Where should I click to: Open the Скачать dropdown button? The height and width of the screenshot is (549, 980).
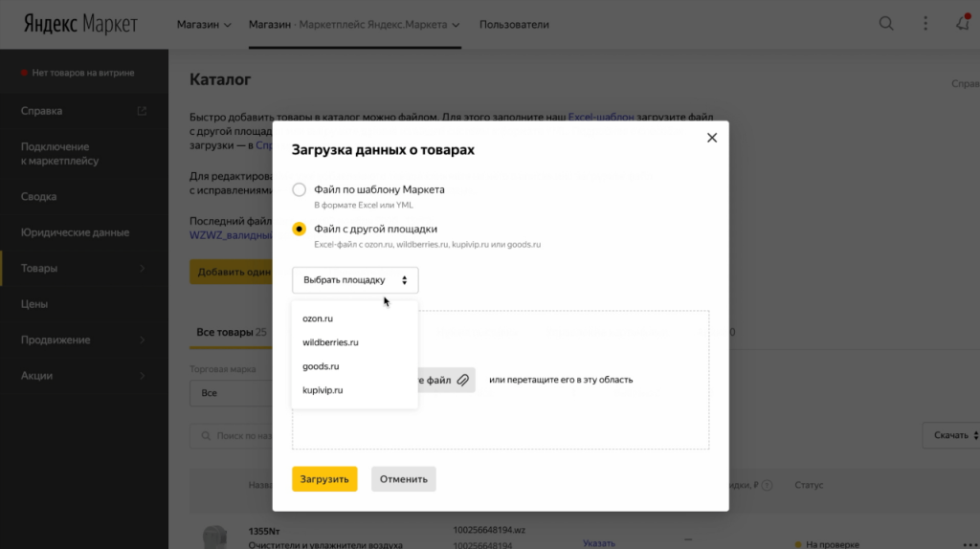click(951, 435)
